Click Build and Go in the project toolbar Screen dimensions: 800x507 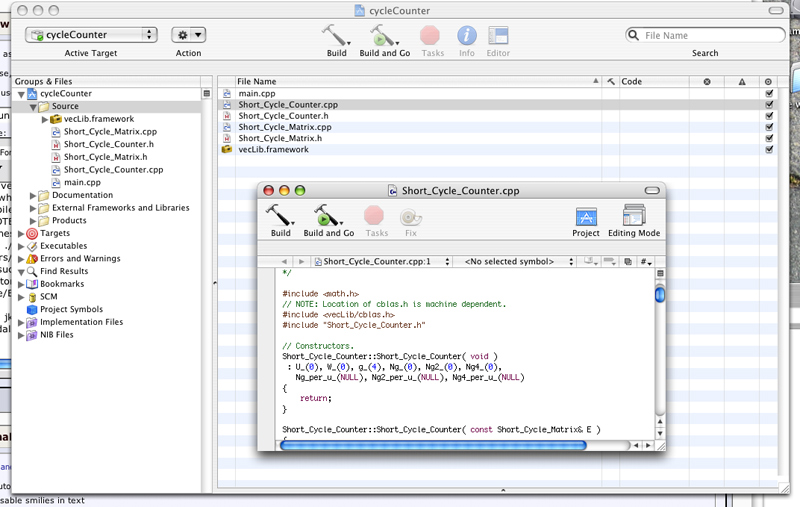(384, 36)
